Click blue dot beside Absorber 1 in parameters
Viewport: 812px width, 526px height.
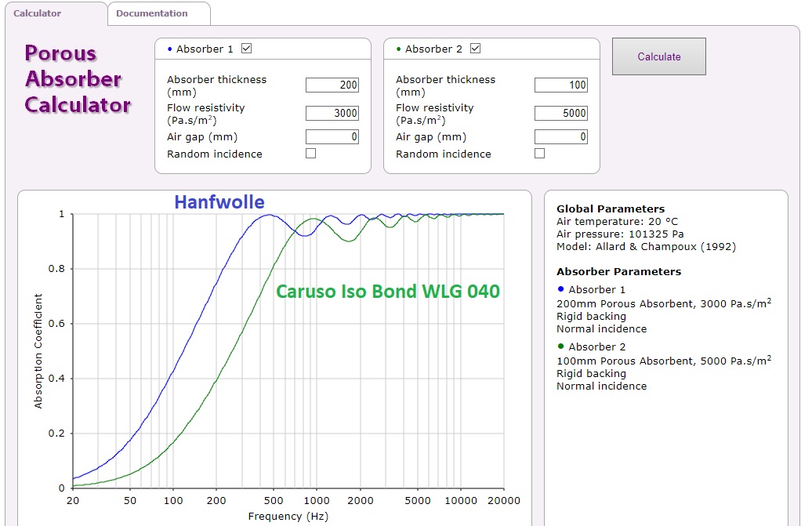click(561, 289)
